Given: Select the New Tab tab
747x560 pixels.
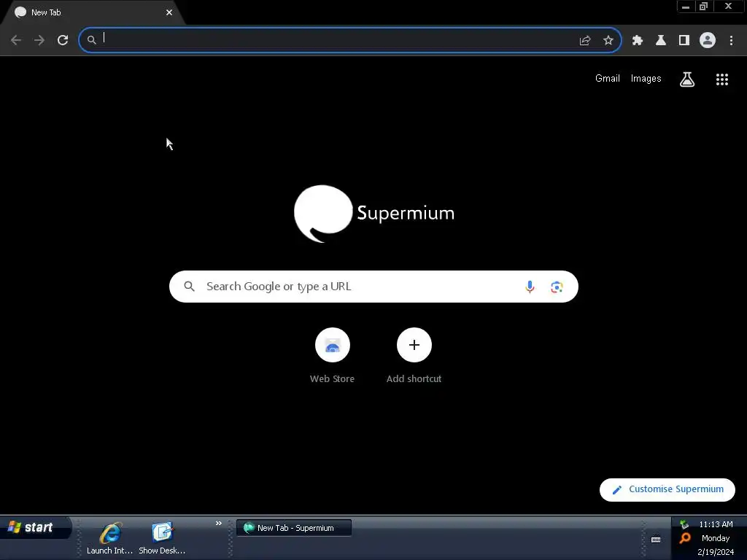Looking at the screenshot, I should pos(93,12).
